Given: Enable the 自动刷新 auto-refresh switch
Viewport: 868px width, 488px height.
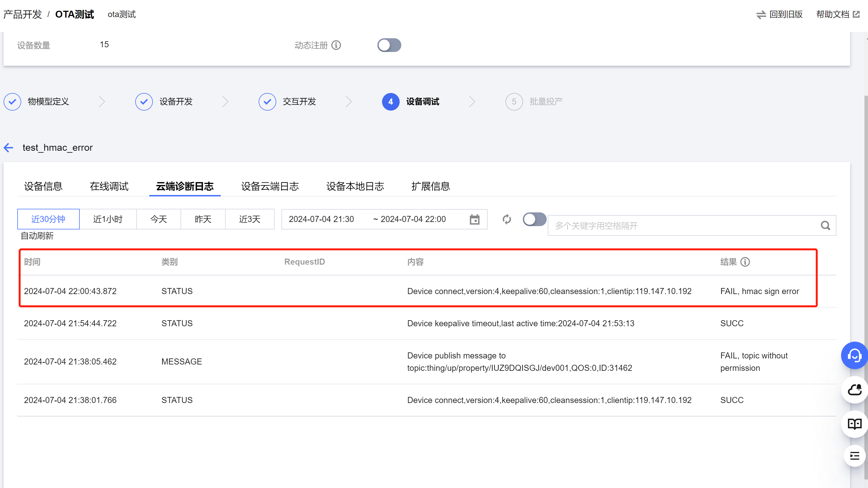Looking at the screenshot, I should coord(534,219).
